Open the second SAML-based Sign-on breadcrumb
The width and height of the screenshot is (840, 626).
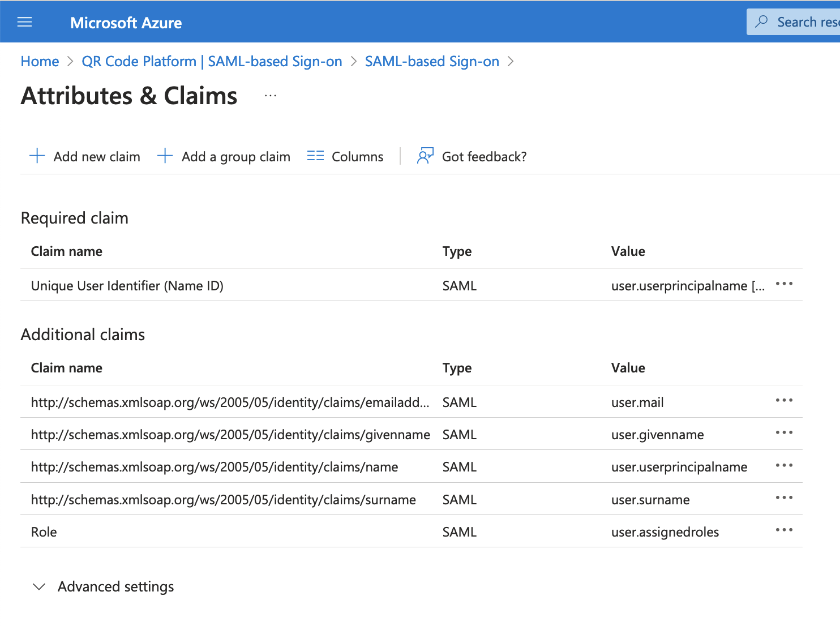click(x=432, y=61)
